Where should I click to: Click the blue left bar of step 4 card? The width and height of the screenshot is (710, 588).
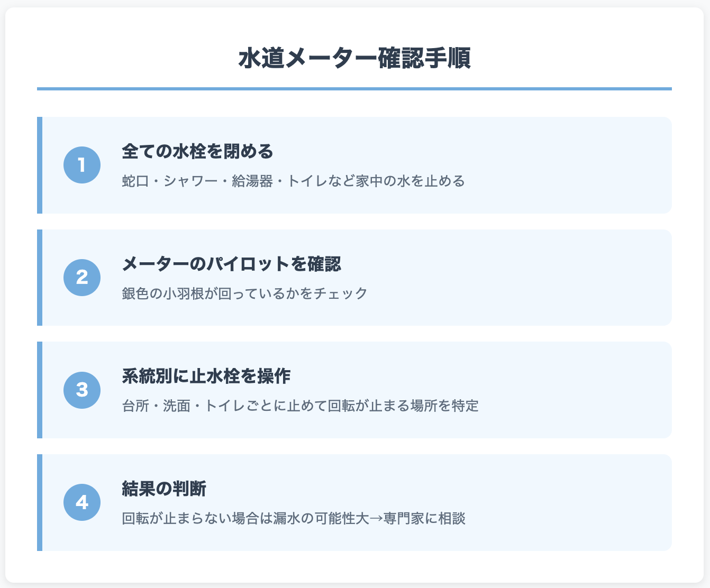40,502
